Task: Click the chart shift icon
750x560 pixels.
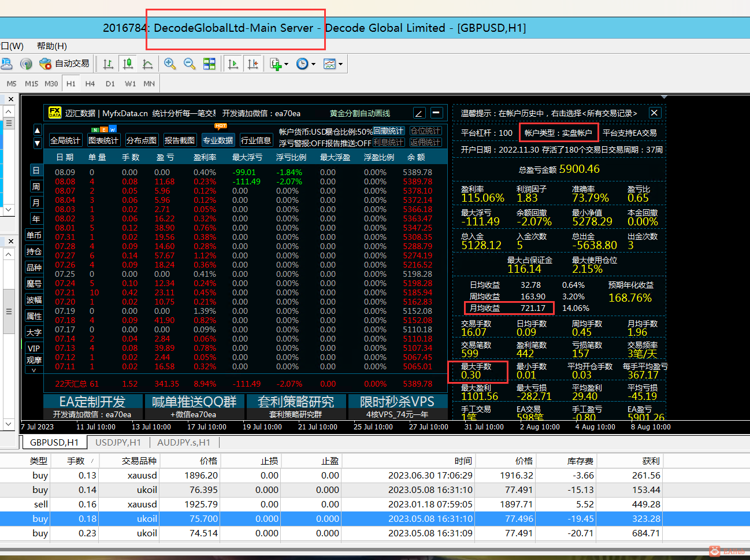Action: coord(253,64)
